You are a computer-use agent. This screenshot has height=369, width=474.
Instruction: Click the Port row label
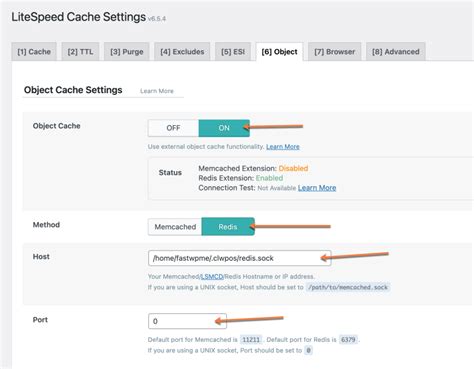tap(40, 320)
